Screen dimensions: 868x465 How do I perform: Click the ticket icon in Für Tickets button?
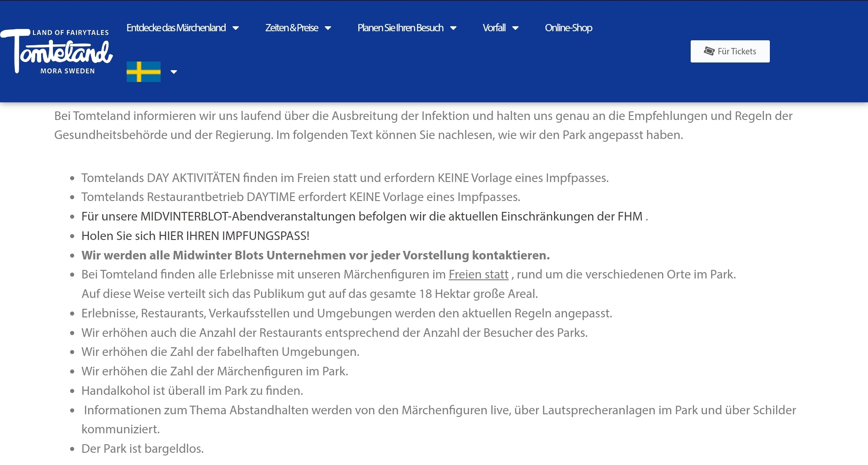[x=709, y=51]
